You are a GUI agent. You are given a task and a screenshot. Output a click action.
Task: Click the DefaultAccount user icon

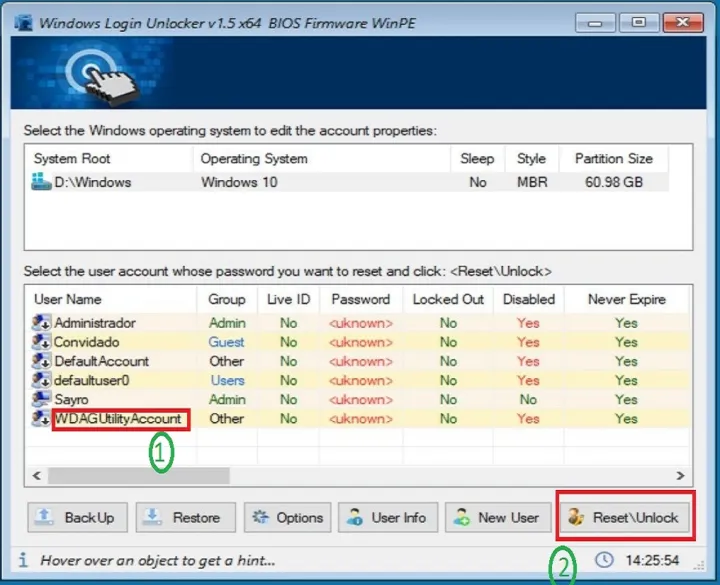tap(41, 361)
